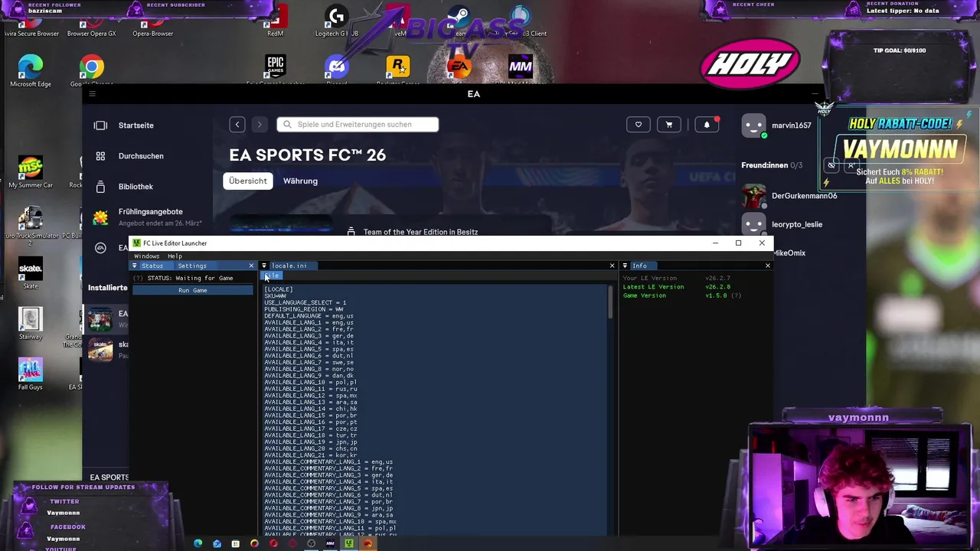Open the EA wishlist heart icon
Screen dimensions: 980x551
(638, 125)
